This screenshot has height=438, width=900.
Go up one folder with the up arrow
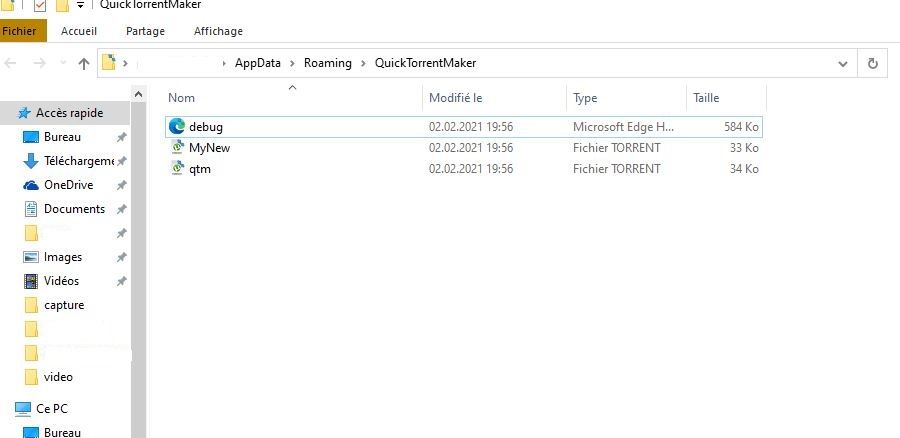84,63
